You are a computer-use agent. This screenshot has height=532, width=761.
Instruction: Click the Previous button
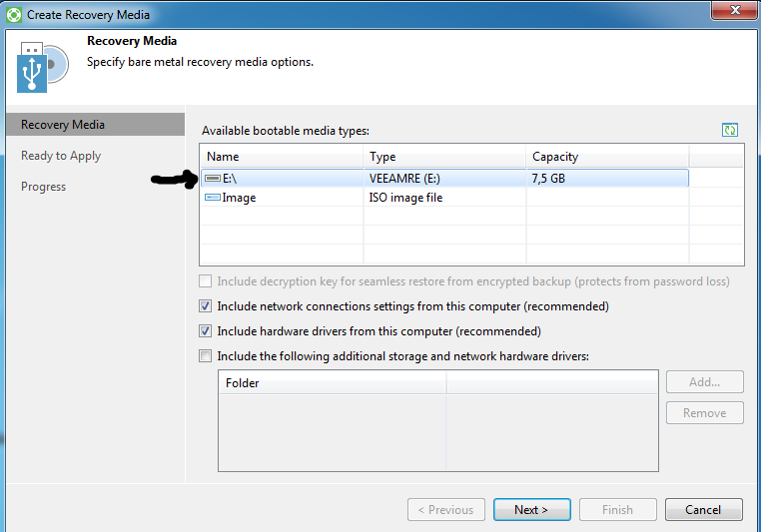[446, 510]
